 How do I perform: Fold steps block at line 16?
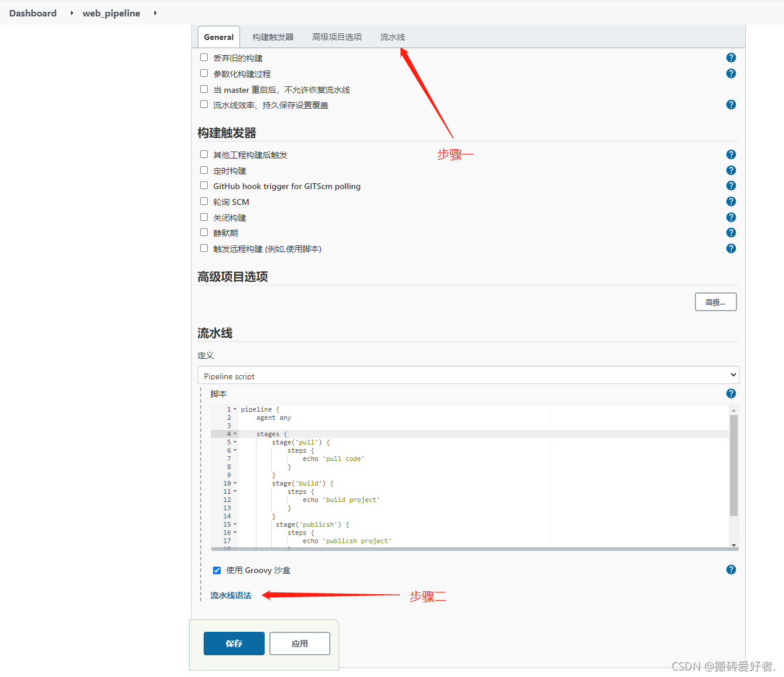pyautogui.click(x=235, y=533)
